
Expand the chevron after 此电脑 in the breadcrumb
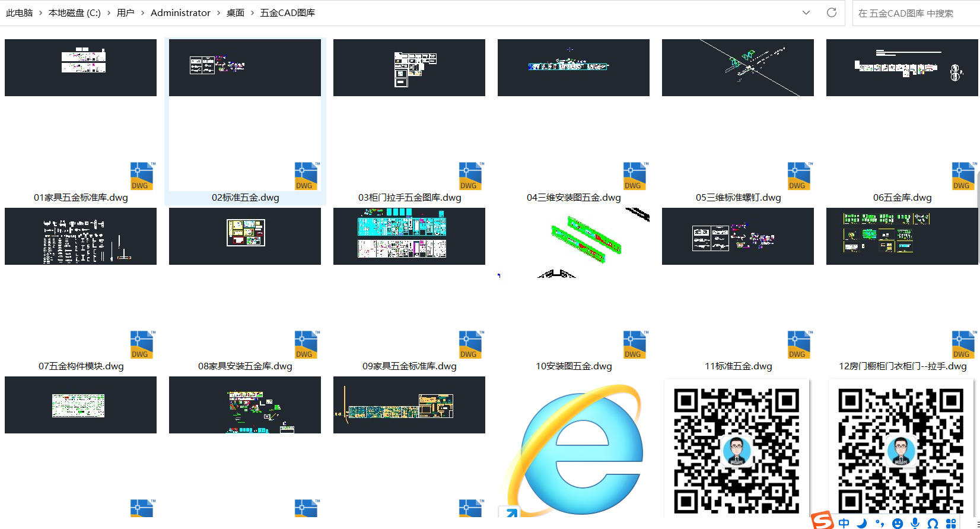pyautogui.click(x=40, y=12)
